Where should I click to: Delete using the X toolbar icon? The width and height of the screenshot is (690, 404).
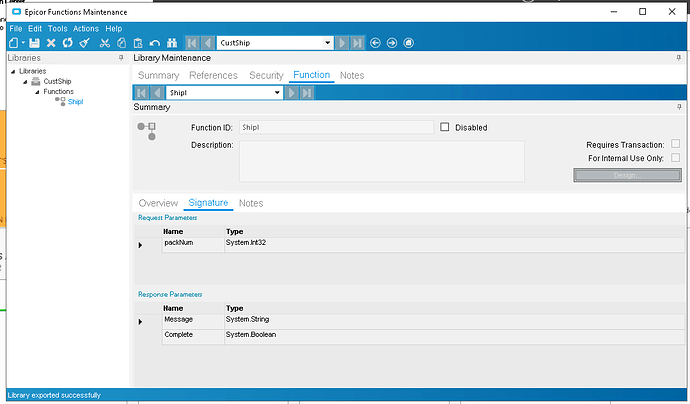click(51, 43)
